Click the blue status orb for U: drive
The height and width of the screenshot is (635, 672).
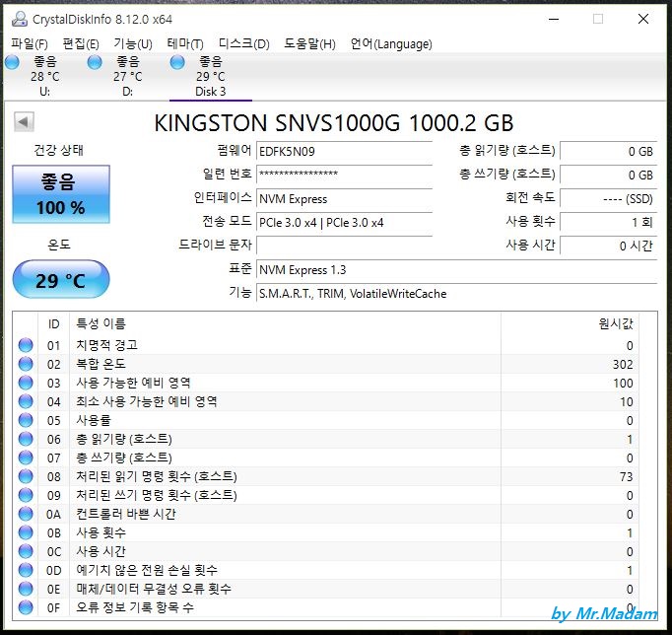(x=12, y=62)
